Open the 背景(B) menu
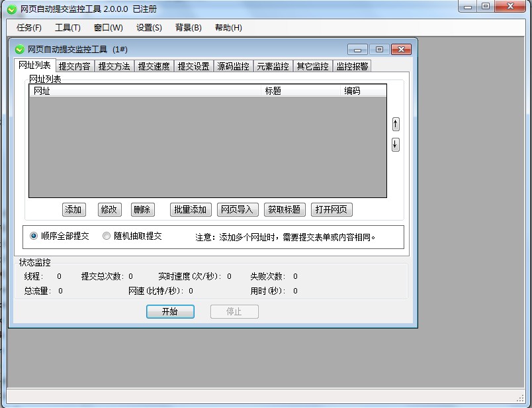The width and height of the screenshot is (532, 408). click(189, 28)
